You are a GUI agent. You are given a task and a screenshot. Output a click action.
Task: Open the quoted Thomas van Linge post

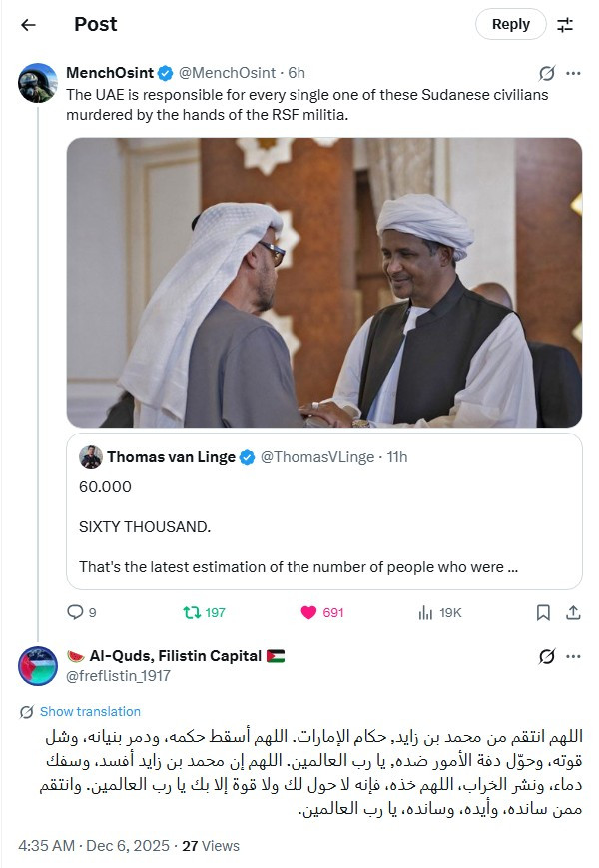pos(324,511)
